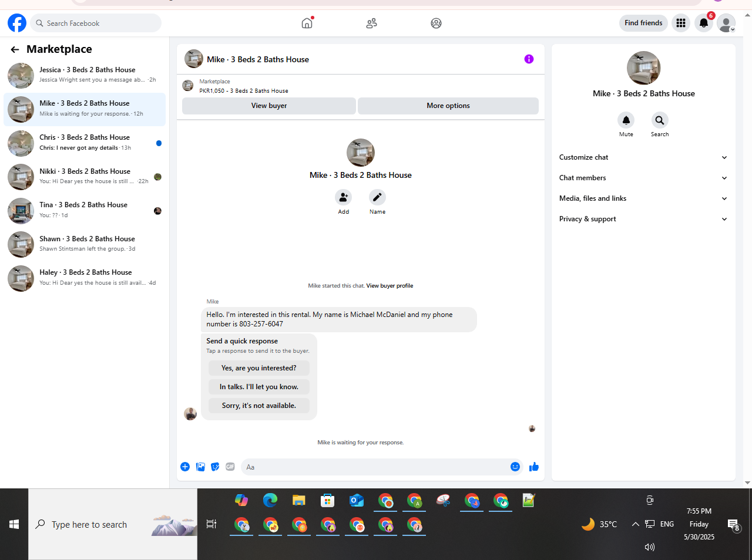
Task: Send quick reply Yes, are you interested?
Action: click(259, 368)
